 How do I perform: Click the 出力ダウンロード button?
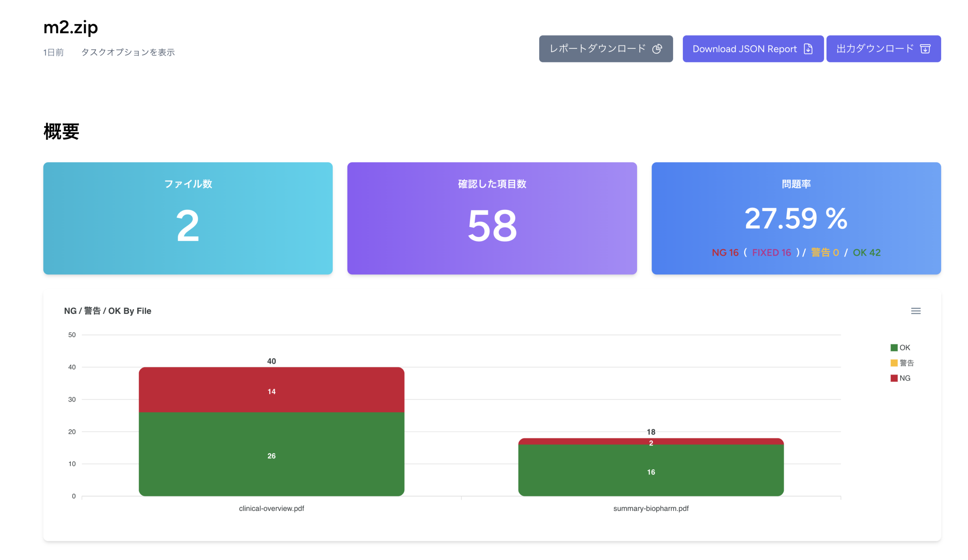point(884,49)
